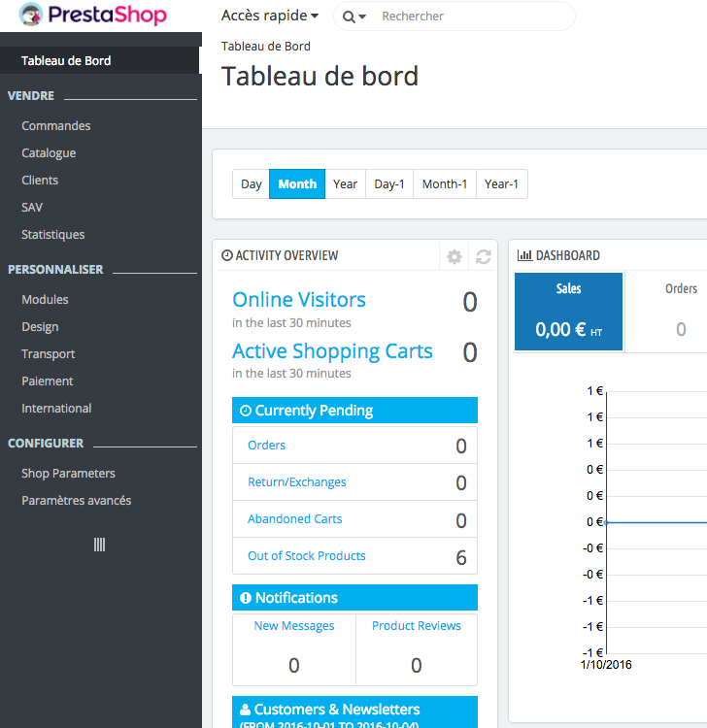Image resolution: width=707 pixels, height=728 pixels.
Task: Expand the Accès rapide dropdown
Action: [270, 16]
